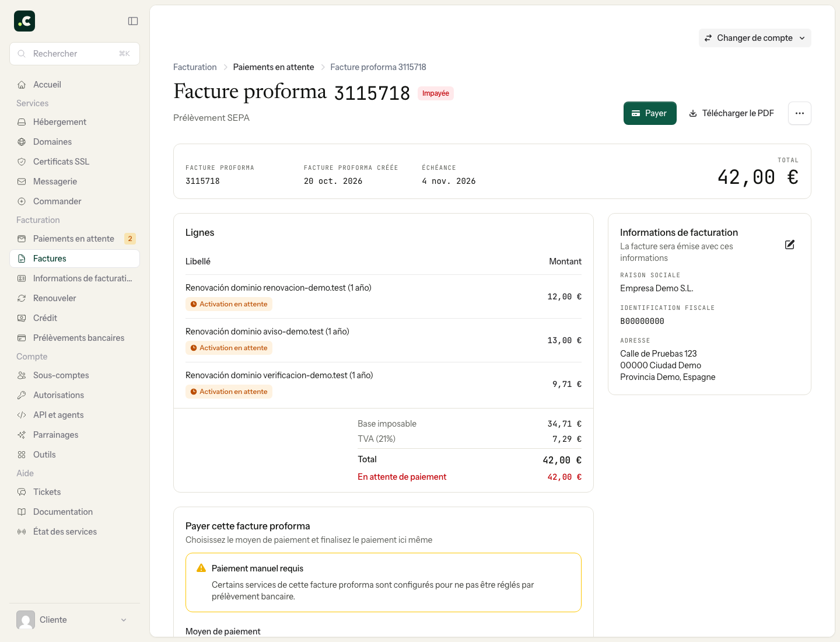Click the Commander plus-circle icon
The height and width of the screenshot is (642, 840).
coord(22,201)
